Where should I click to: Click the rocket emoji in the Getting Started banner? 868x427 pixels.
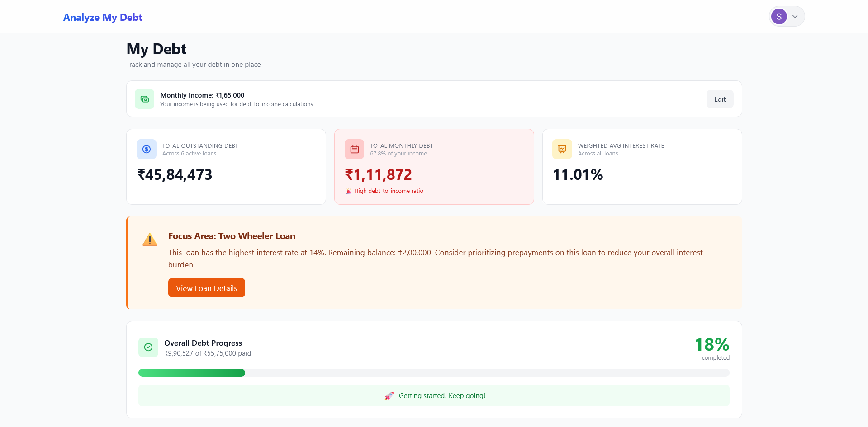(x=389, y=395)
